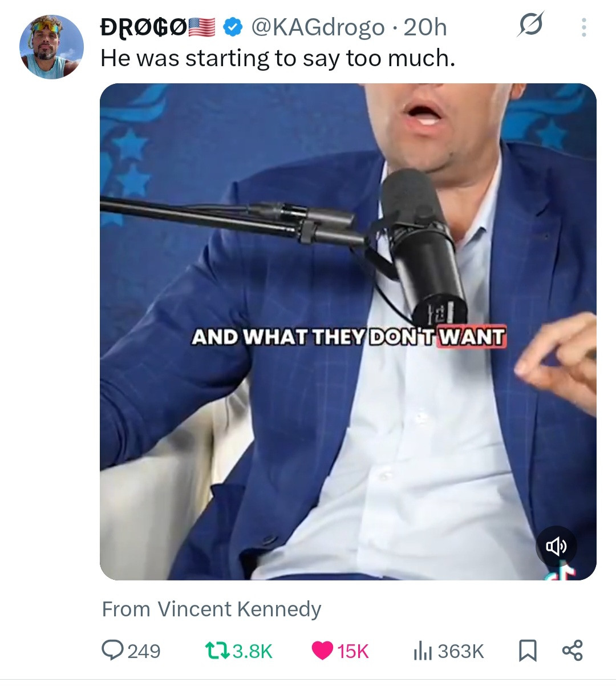Open the share post icon
The image size is (616, 686).
point(572,650)
